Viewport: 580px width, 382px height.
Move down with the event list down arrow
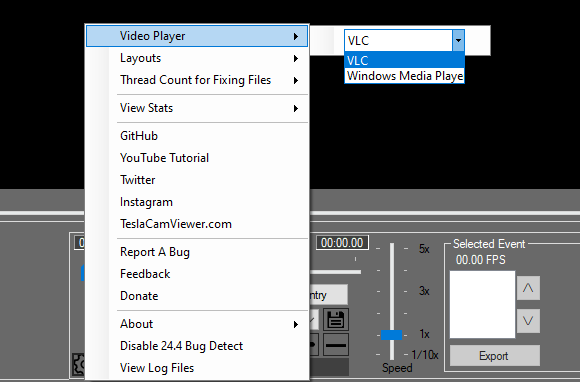pos(528,321)
